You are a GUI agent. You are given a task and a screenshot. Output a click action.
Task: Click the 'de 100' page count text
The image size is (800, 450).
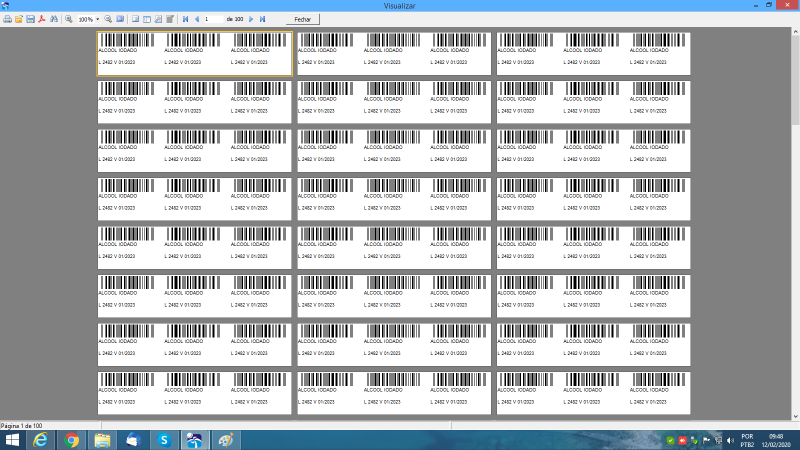pyautogui.click(x=235, y=19)
